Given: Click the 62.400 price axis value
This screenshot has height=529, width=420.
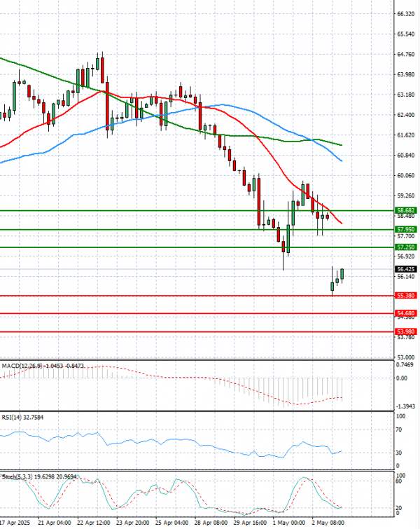Looking at the screenshot, I should [406, 115].
